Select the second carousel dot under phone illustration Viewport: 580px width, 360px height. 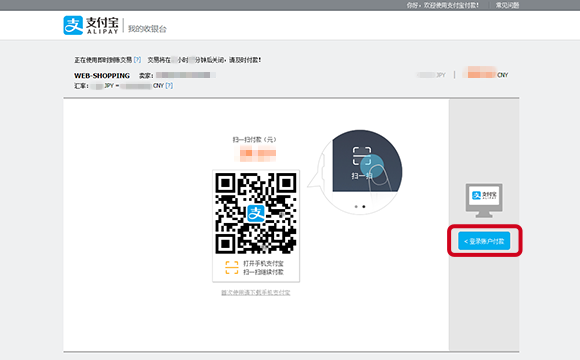[x=364, y=206]
